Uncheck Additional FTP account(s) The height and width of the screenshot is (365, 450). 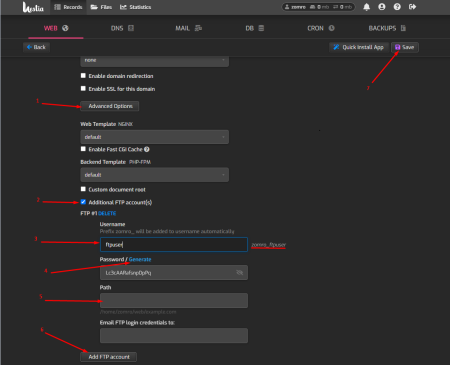click(x=83, y=202)
